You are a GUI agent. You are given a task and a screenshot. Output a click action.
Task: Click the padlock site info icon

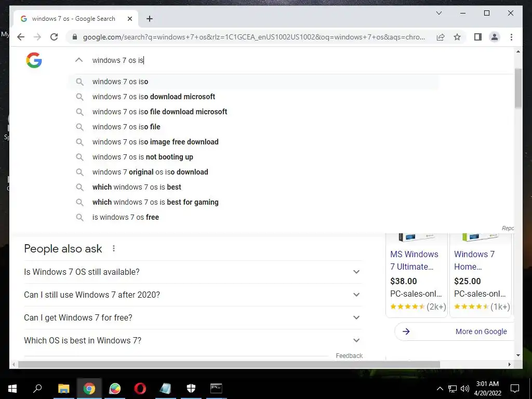click(75, 37)
